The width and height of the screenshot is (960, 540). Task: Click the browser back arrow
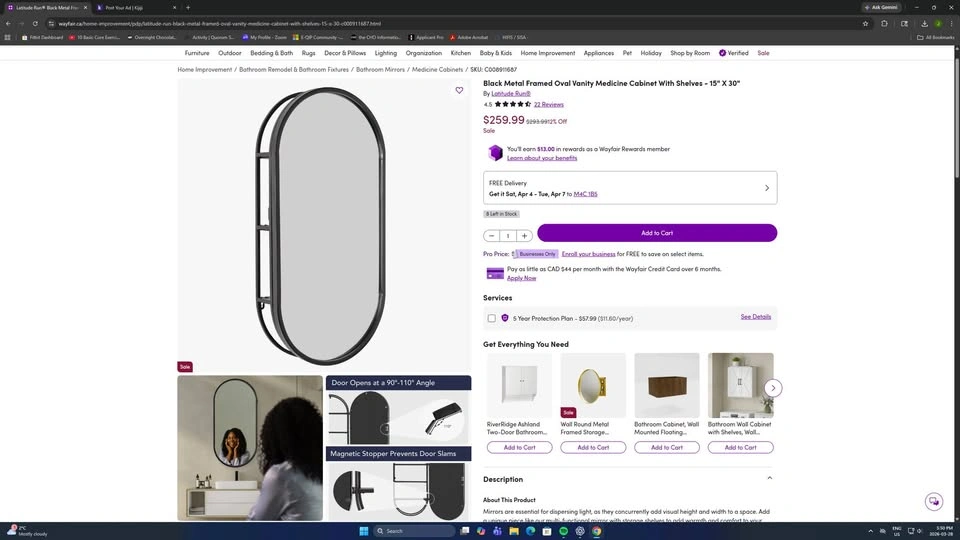(x=8, y=23)
